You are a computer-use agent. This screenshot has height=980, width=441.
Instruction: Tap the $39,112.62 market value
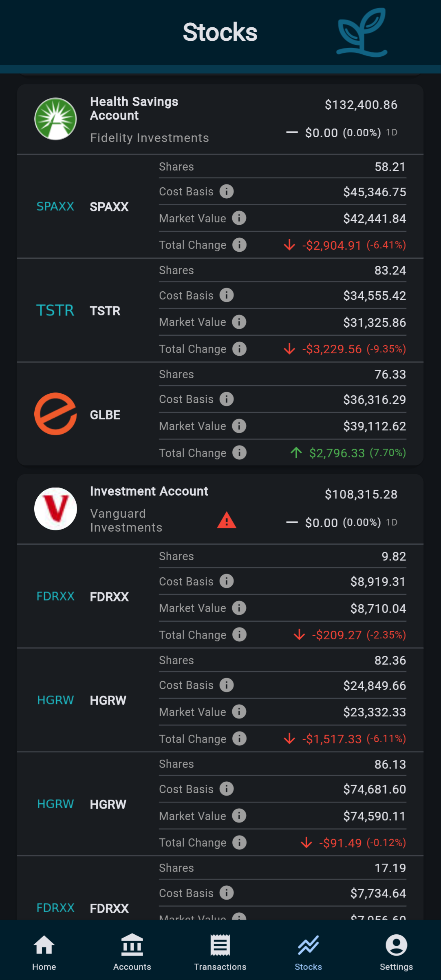pos(375,426)
